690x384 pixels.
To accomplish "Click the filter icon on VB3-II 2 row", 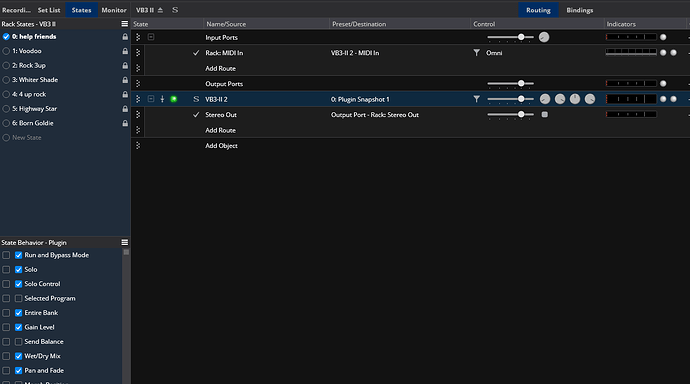I will point(477,99).
